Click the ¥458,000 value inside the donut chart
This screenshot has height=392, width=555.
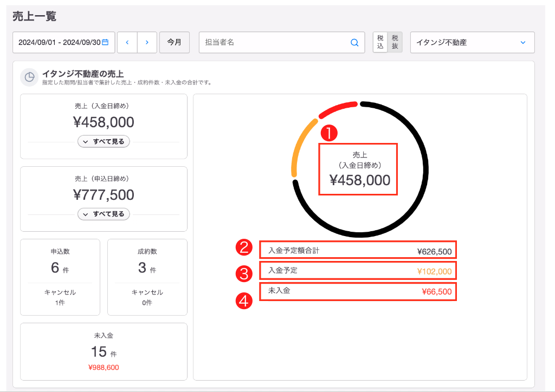coord(360,180)
